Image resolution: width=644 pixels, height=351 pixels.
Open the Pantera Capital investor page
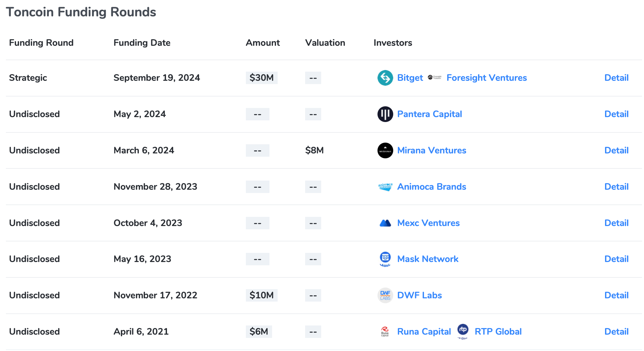(429, 114)
